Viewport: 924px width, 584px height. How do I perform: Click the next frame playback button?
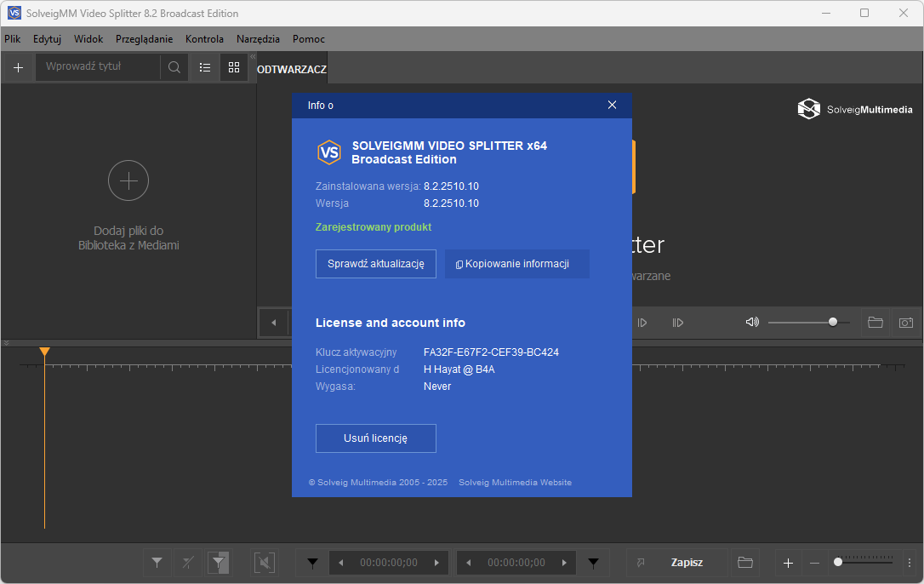point(642,323)
